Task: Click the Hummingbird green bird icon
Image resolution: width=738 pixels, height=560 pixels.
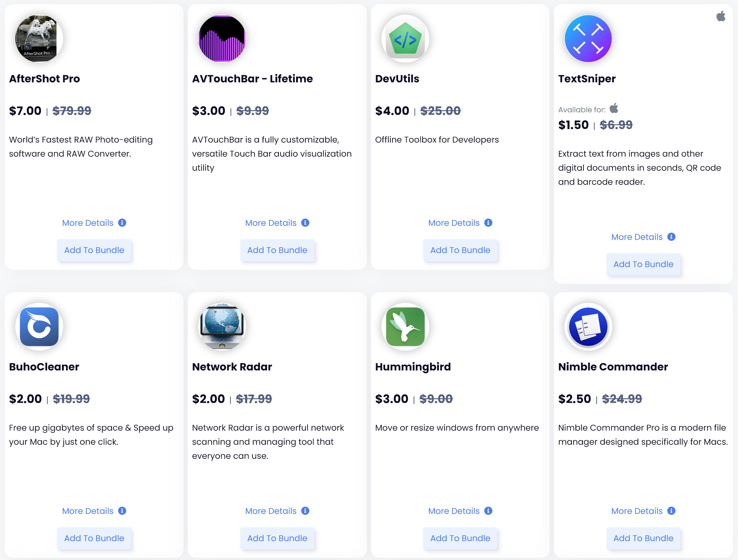Action: (x=405, y=326)
